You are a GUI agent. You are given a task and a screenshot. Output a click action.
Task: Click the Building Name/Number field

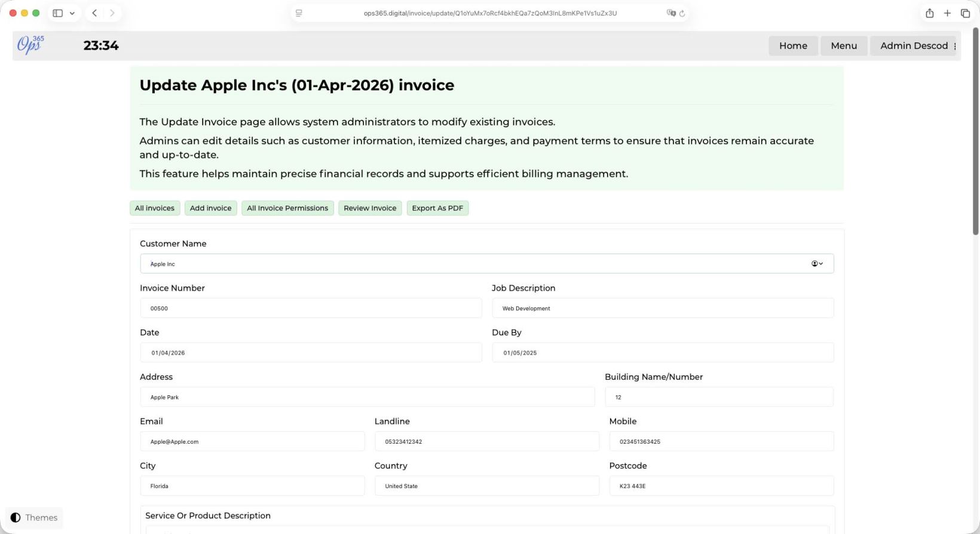[719, 397]
